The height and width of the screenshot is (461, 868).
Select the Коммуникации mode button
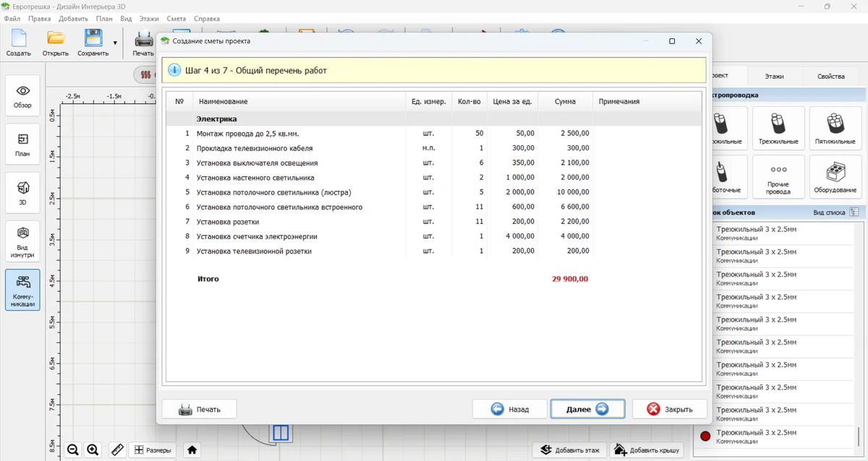coord(22,289)
